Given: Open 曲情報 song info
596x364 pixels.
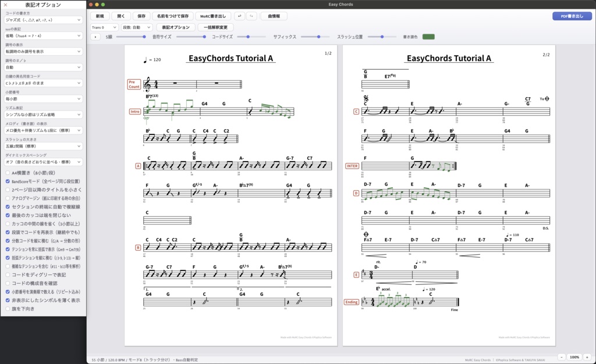Looking at the screenshot, I should point(274,16).
